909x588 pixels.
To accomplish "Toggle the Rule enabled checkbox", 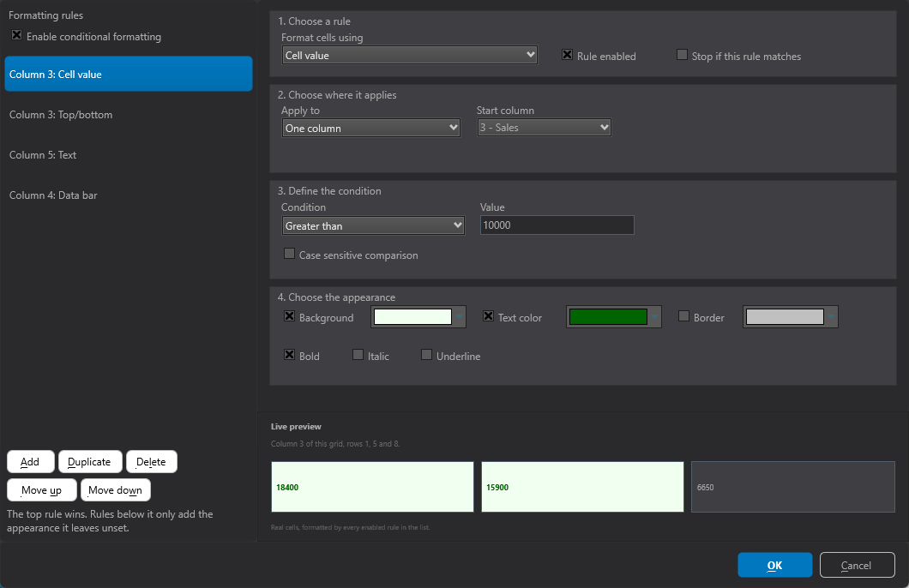I will [567, 55].
